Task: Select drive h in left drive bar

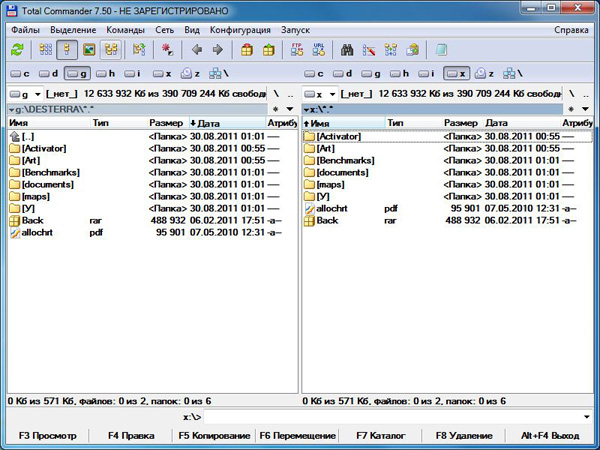Action: pyautogui.click(x=106, y=73)
